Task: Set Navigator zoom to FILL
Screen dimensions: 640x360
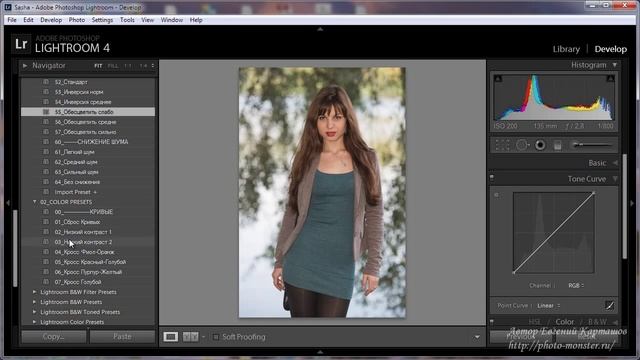Action: click(x=113, y=66)
